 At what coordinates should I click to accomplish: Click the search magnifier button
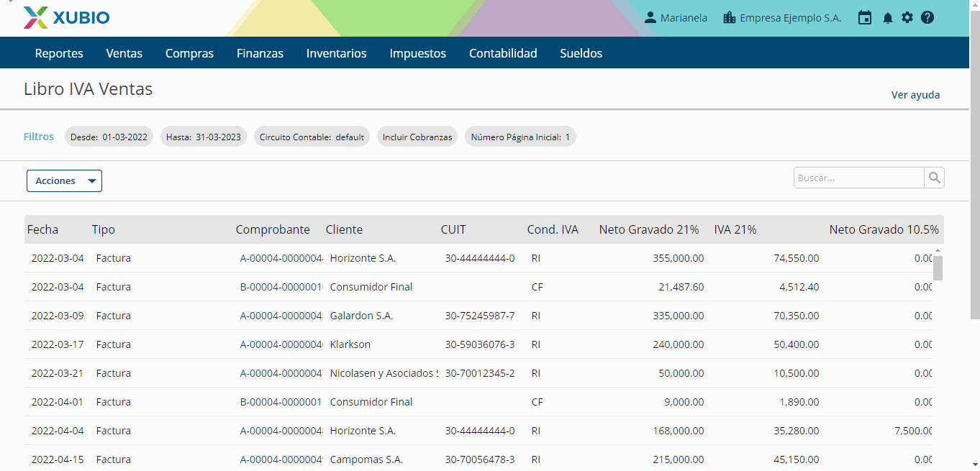[935, 178]
